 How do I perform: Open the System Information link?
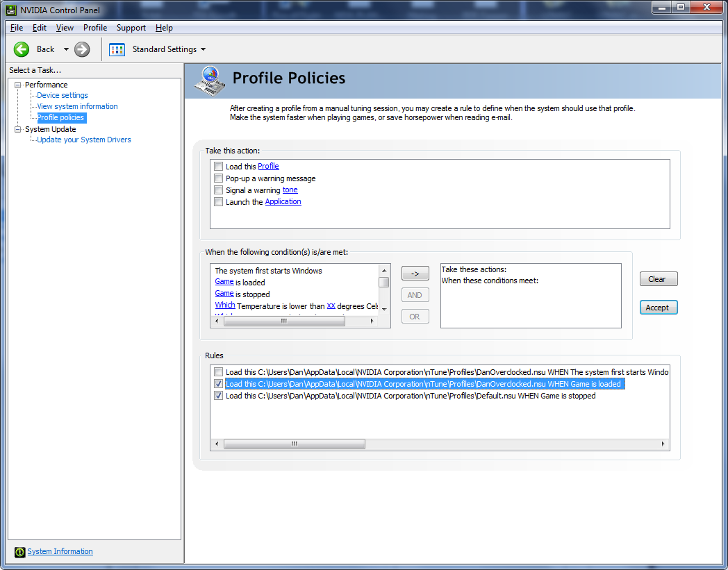tap(60, 551)
